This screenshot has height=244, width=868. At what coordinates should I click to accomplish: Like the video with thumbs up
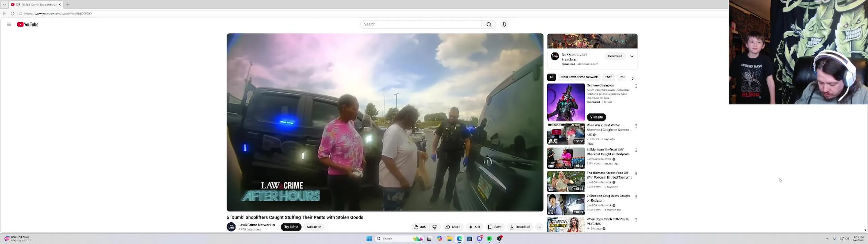click(420, 227)
